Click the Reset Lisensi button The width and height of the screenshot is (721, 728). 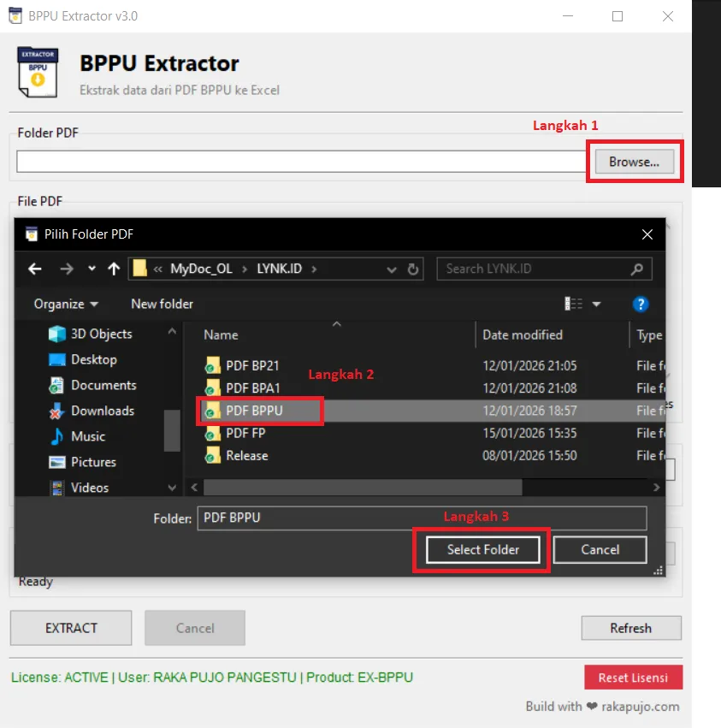click(633, 678)
